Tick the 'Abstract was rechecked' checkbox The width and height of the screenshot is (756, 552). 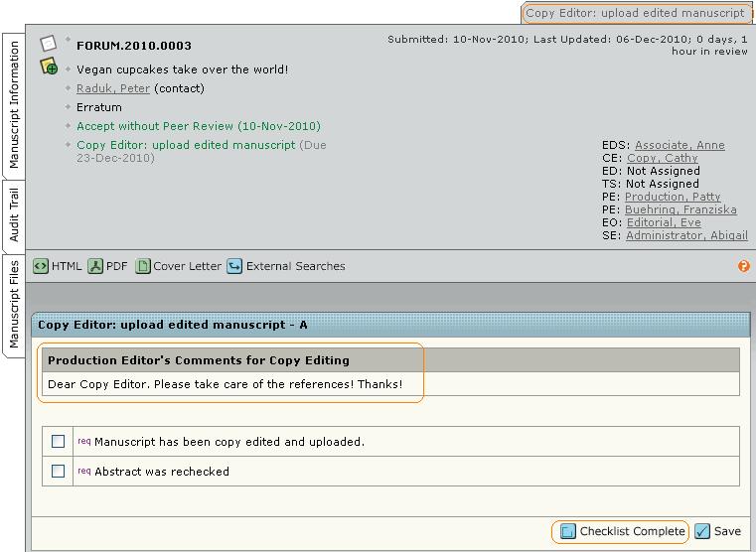tap(59, 471)
